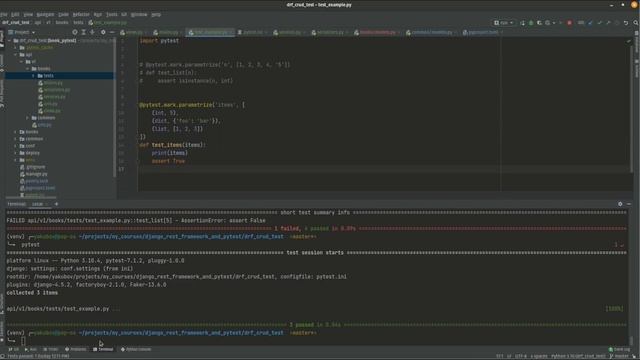Collapse the v1 folder

point(22,61)
